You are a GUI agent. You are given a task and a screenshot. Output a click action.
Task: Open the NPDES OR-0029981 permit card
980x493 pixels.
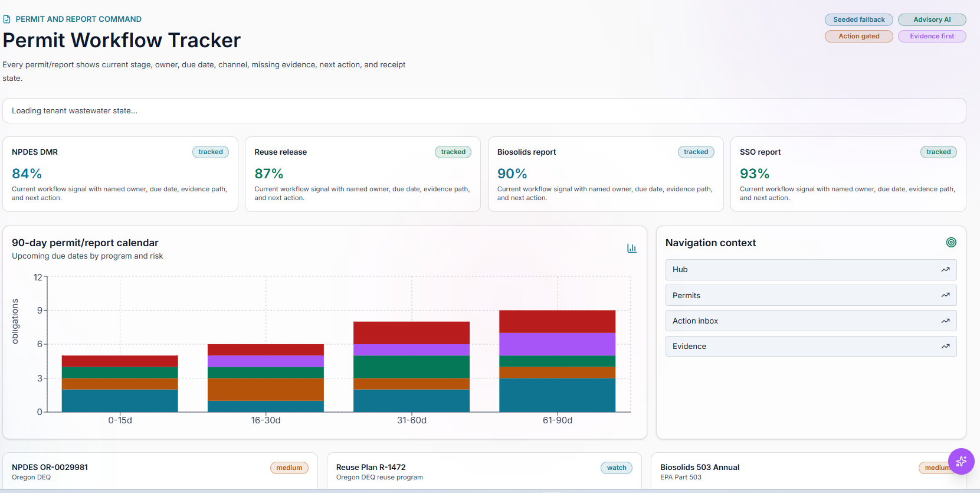pos(160,472)
